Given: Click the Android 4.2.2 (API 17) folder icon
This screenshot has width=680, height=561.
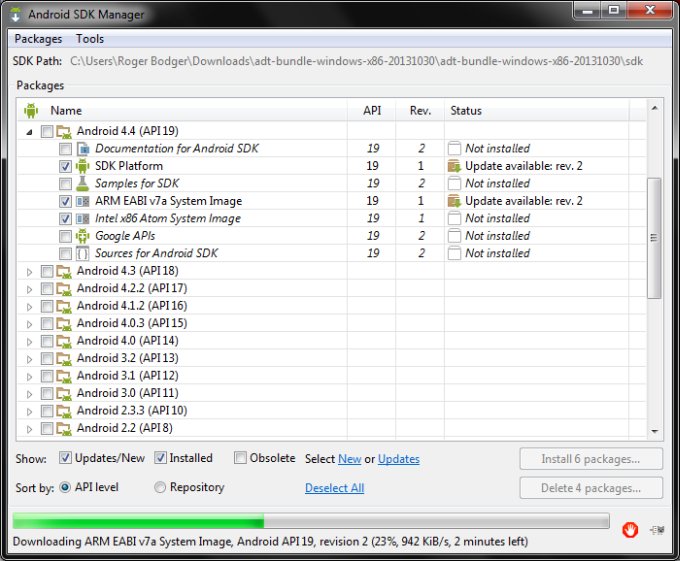Looking at the screenshot, I should click(x=64, y=289).
